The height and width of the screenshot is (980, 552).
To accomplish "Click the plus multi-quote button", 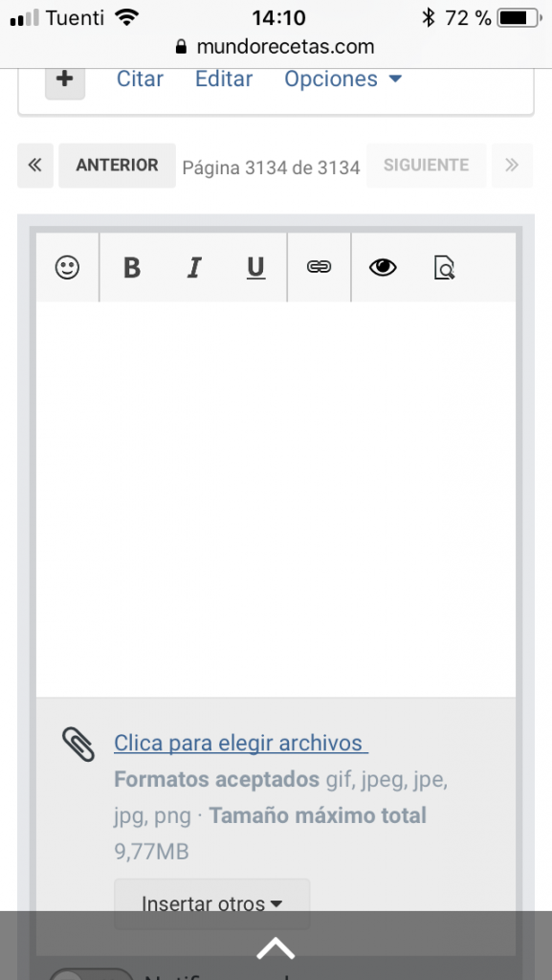I will coord(65,80).
